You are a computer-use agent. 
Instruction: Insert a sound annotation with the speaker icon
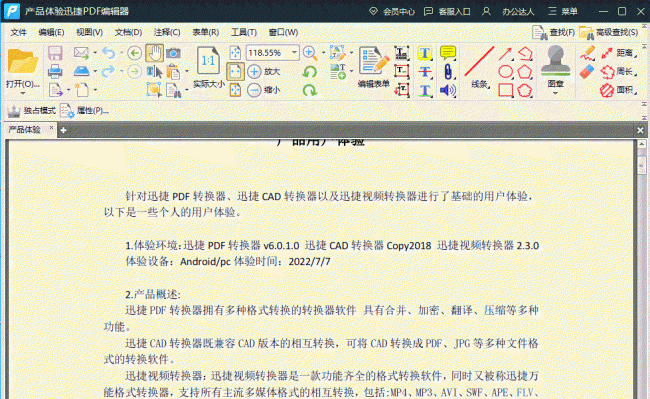(448, 90)
